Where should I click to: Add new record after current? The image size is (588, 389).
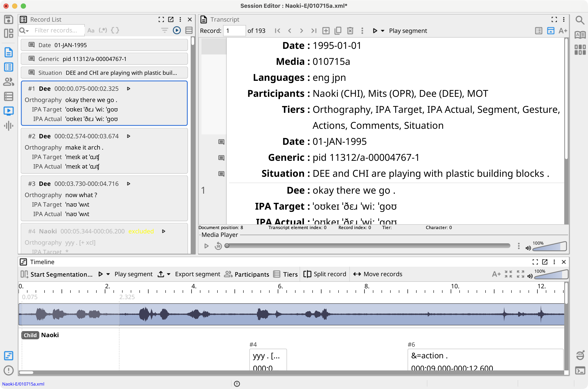(x=326, y=31)
